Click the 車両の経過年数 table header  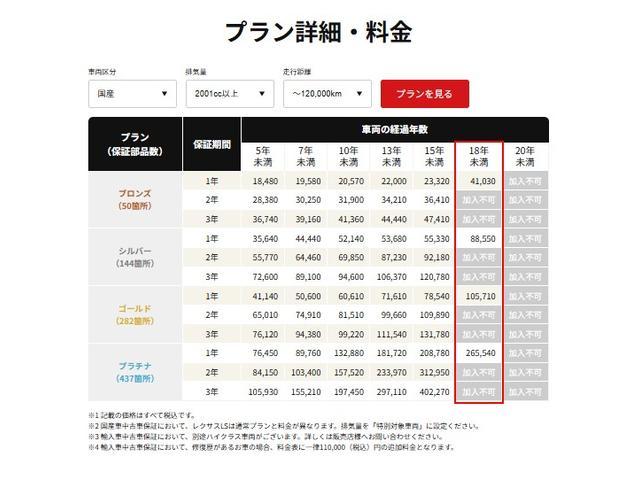[x=394, y=130]
